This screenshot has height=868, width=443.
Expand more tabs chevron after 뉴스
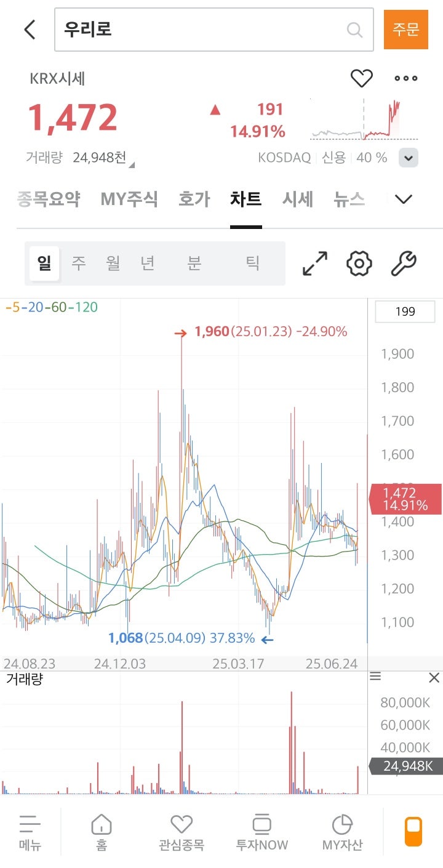(403, 199)
